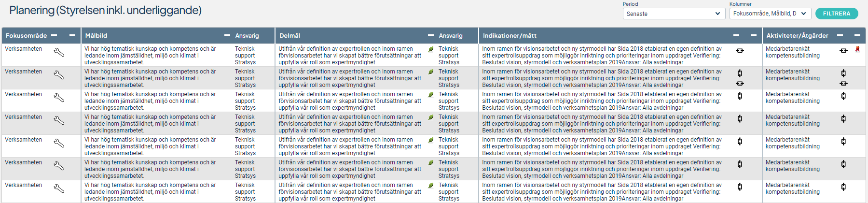Select the Aktiviteter/Åtgärder column header
Screen dimensions: 868x203
(797, 36)
